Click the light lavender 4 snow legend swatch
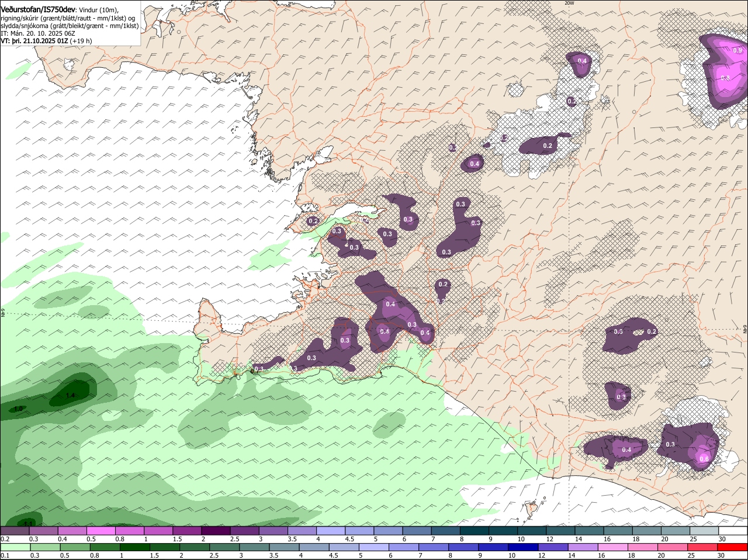748x560 pixels. click(x=331, y=531)
